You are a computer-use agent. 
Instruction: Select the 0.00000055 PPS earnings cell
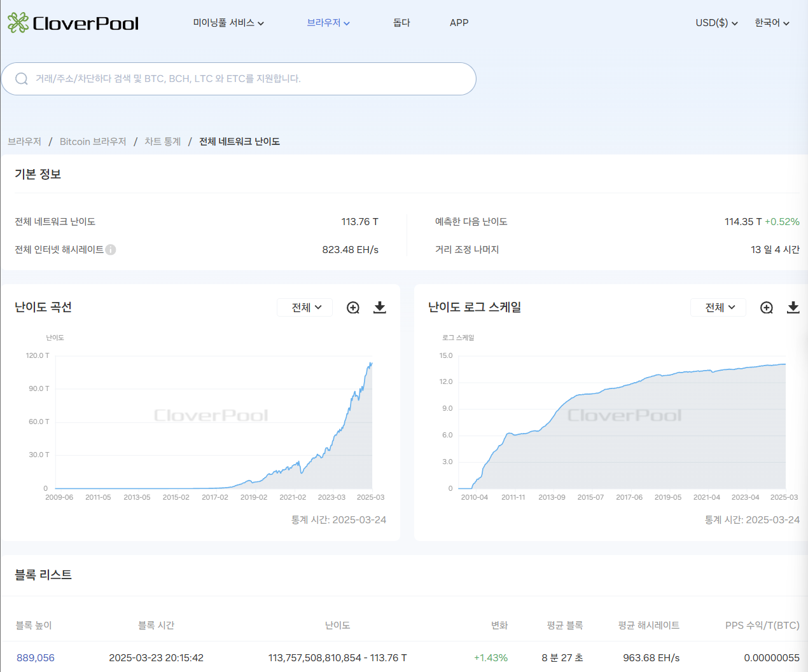(x=772, y=658)
